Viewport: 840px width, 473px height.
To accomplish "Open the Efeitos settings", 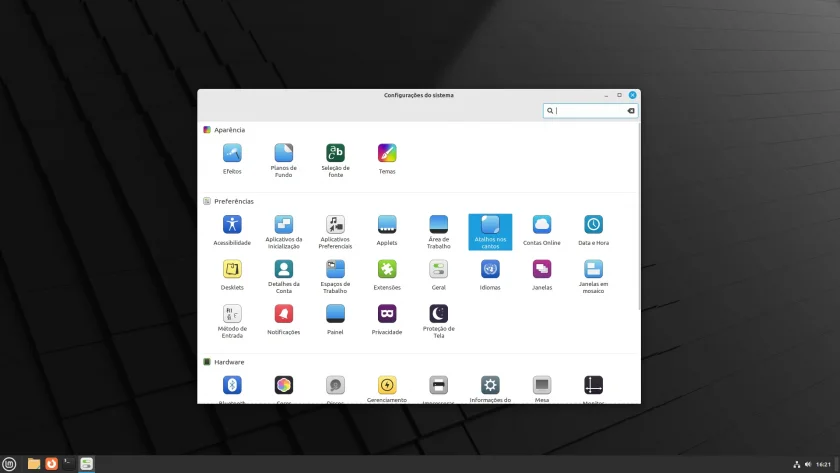I will (232, 159).
